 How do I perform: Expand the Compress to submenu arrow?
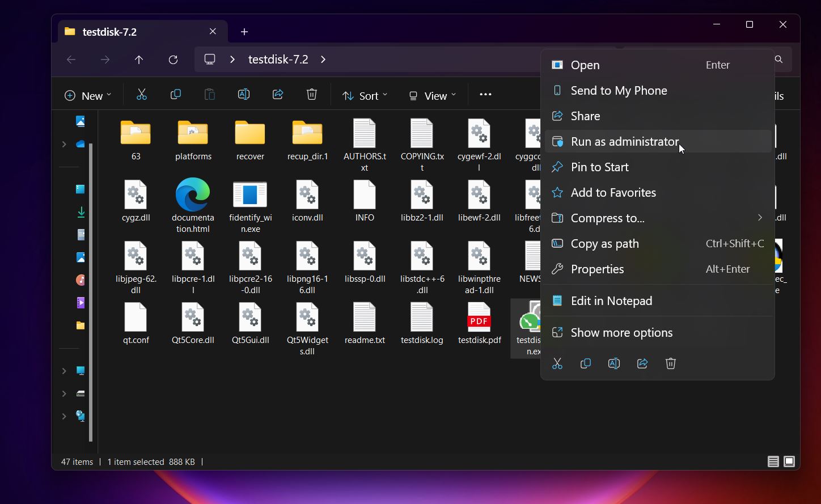[760, 218]
